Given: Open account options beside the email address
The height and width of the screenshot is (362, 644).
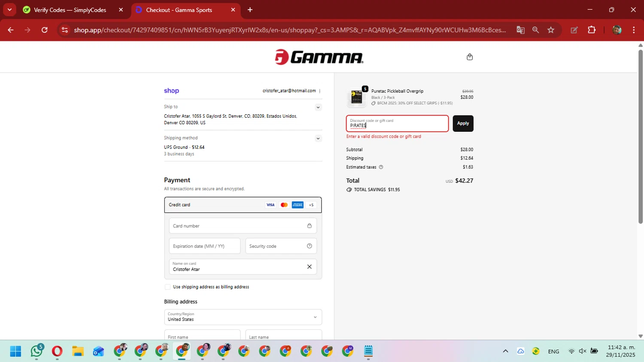Looking at the screenshot, I should pos(320,91).
